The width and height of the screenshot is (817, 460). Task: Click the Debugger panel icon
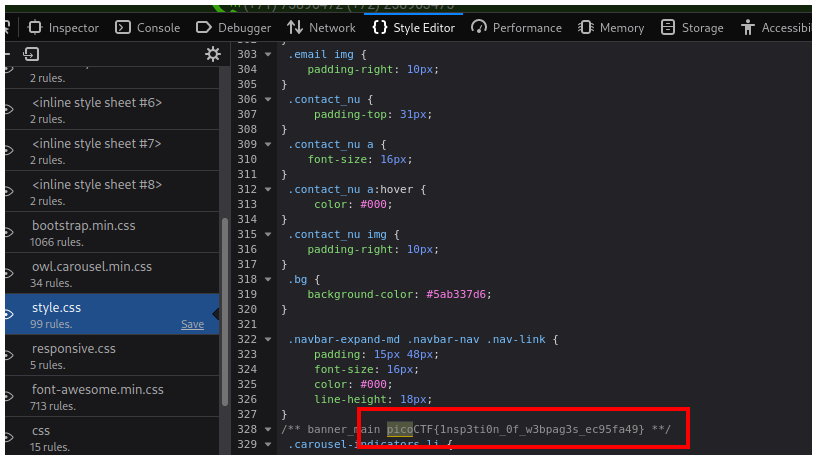coord(204,27)
